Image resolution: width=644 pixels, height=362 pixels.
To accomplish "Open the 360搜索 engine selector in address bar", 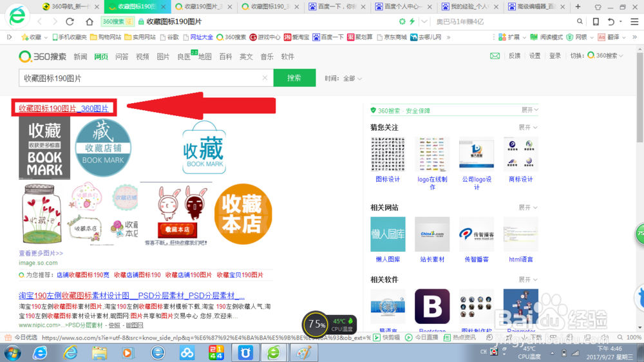I will (117, 21).
